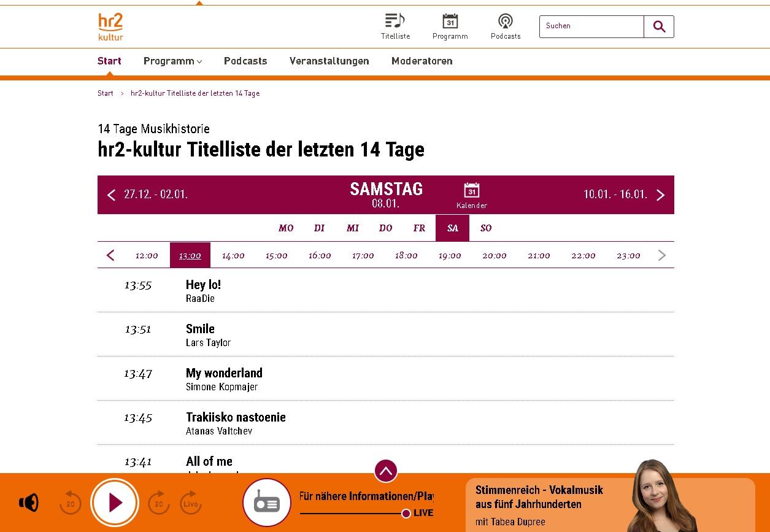Click the 13:55 timestamp
Viewport: 770px width, 532px height.
(x=138, y=285)
